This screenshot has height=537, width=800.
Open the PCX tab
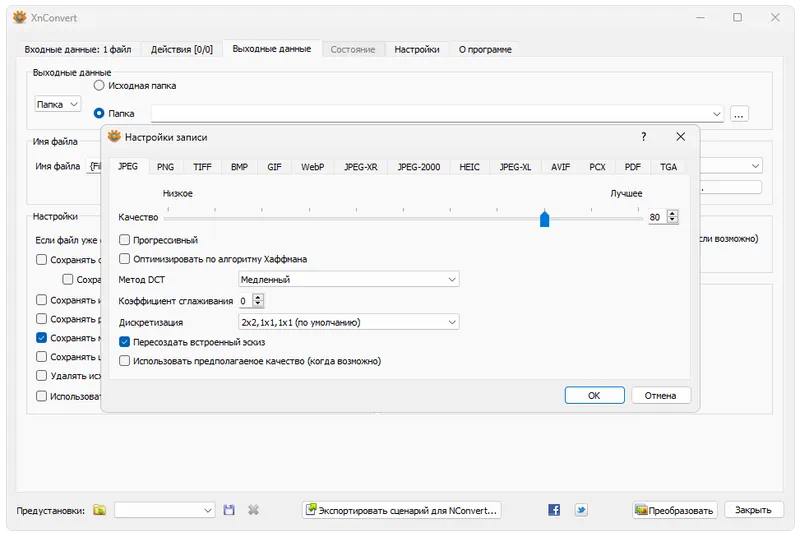[597, 167]
